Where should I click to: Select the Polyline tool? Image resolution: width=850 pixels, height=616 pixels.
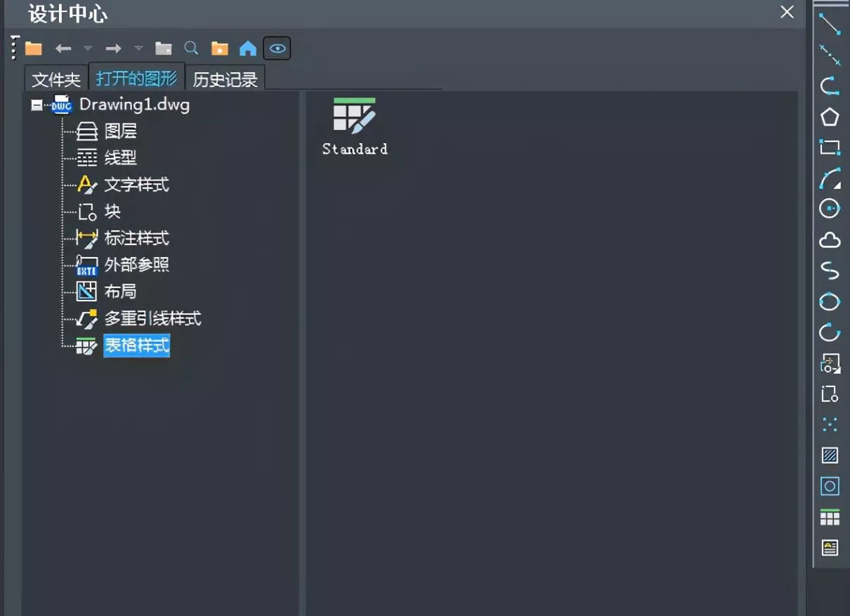point(830,86)
